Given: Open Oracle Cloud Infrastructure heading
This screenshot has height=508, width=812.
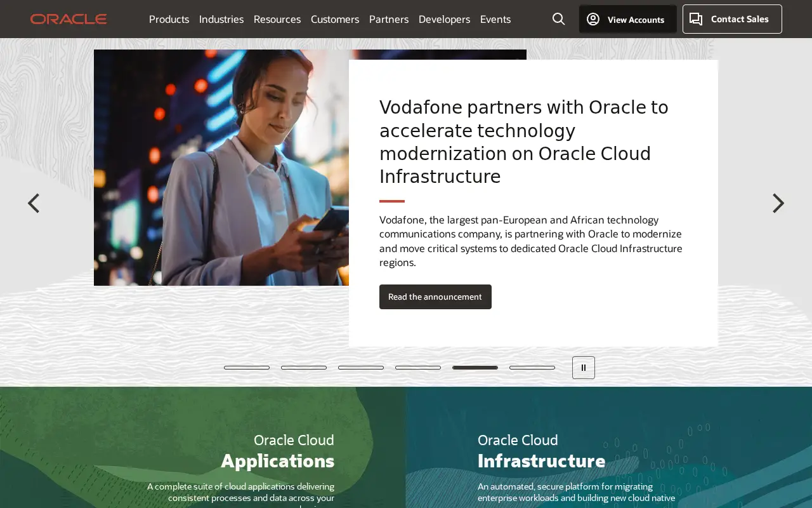Looking at the screenshot, I should (x=541, y=451).
